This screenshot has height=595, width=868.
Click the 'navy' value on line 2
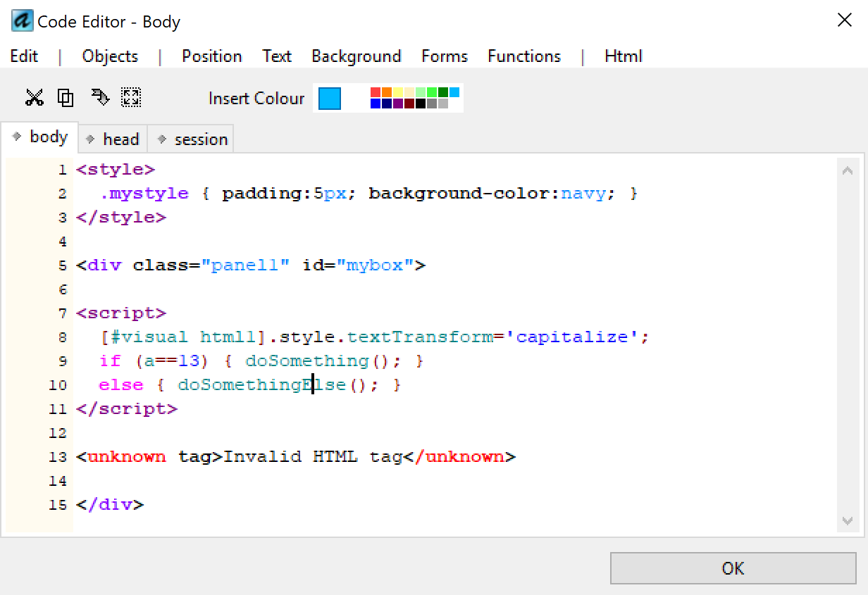point(583,194)
